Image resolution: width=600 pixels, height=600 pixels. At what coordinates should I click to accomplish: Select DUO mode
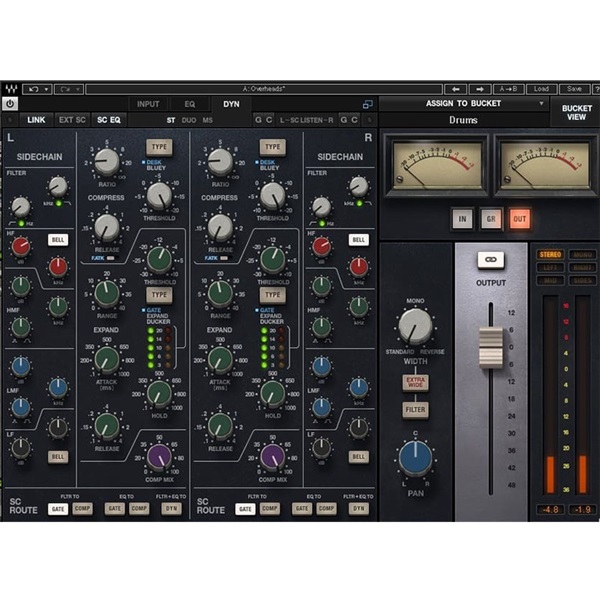189,120
